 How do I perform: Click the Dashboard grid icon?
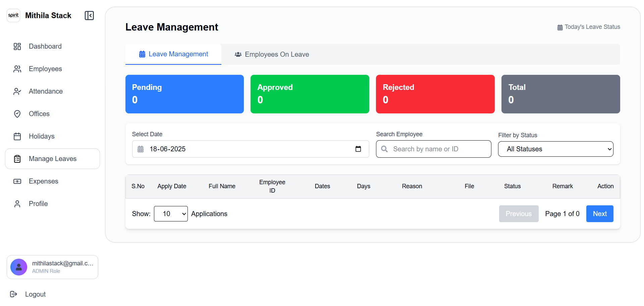[17, 46]
